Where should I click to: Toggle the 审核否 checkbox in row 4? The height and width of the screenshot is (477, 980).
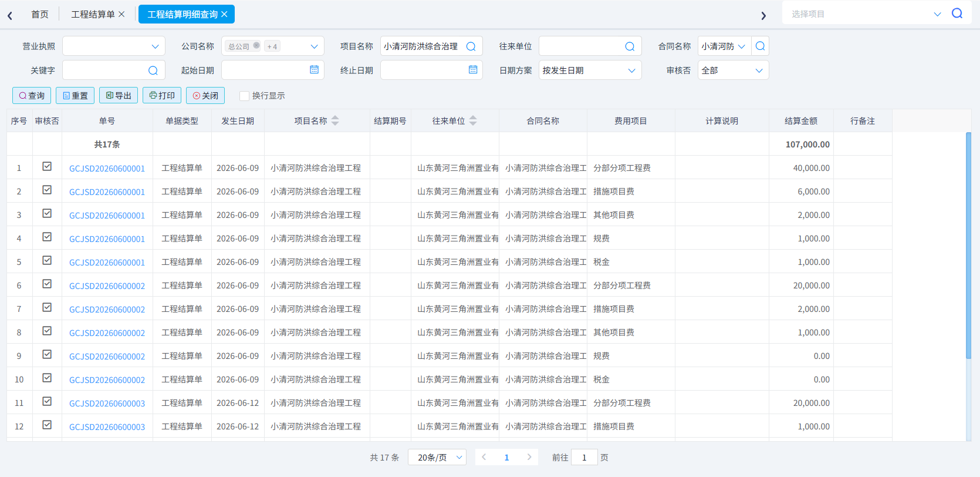pyautogui.click(x=47, y=237)
